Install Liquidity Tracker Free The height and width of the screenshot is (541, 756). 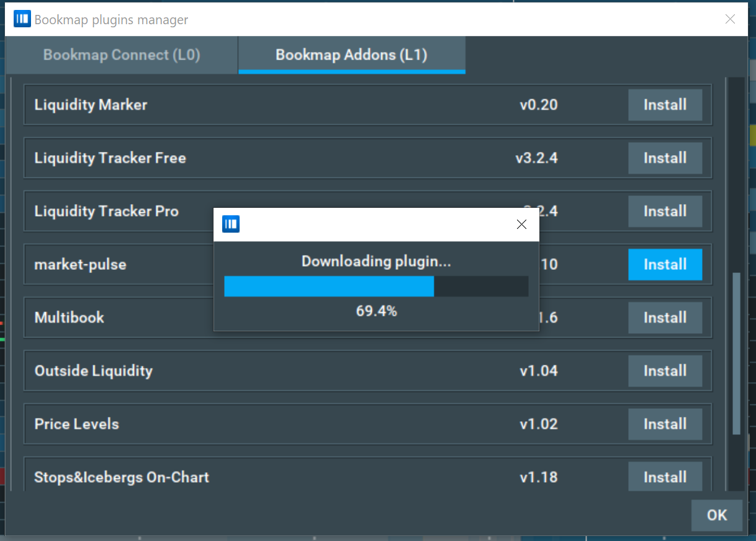(x=665, y=158)
